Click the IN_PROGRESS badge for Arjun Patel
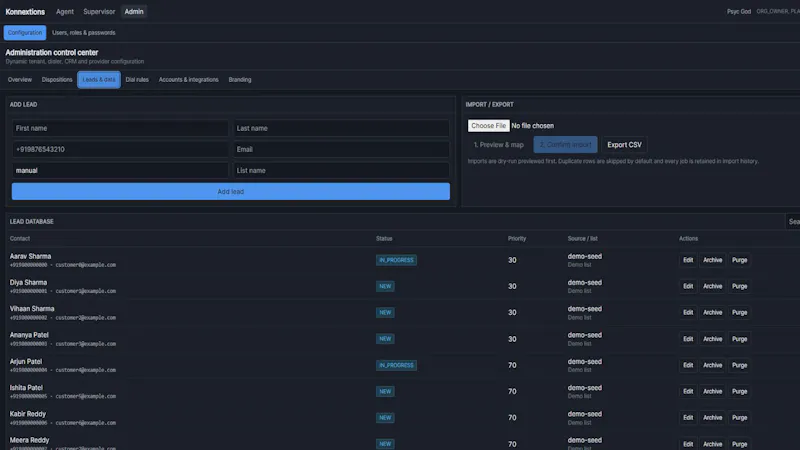This screenshot has height=450, width=800. pyautogui.click(x=396, y=365)
